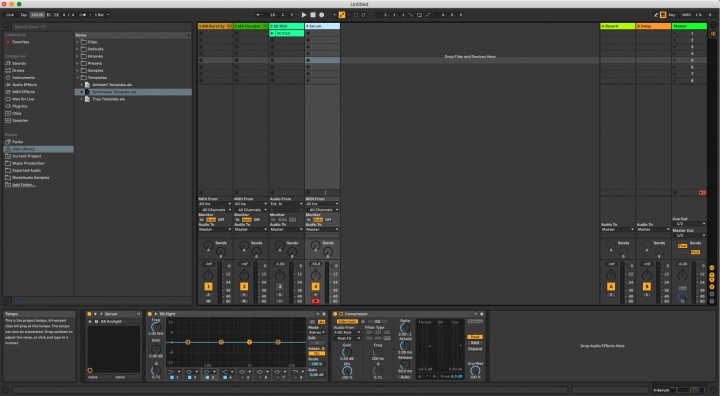Toggle track 2 activator button

click(x=244, y=287)
